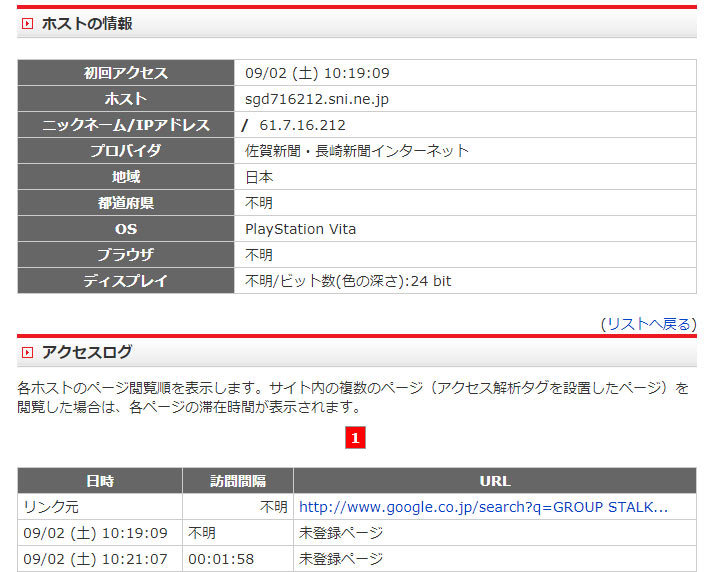
Task: Click the red arrow icon beside ホストの情報
Action: pyautogui.click(x=27, y=24)
